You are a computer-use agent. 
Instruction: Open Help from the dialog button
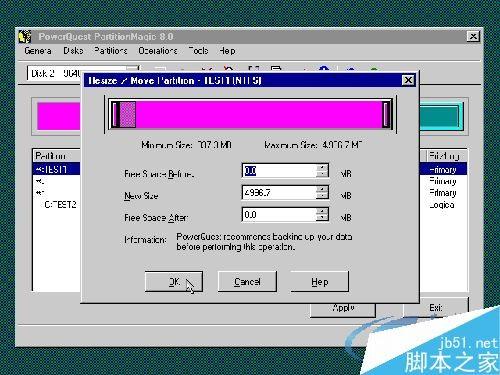point(320,282)
